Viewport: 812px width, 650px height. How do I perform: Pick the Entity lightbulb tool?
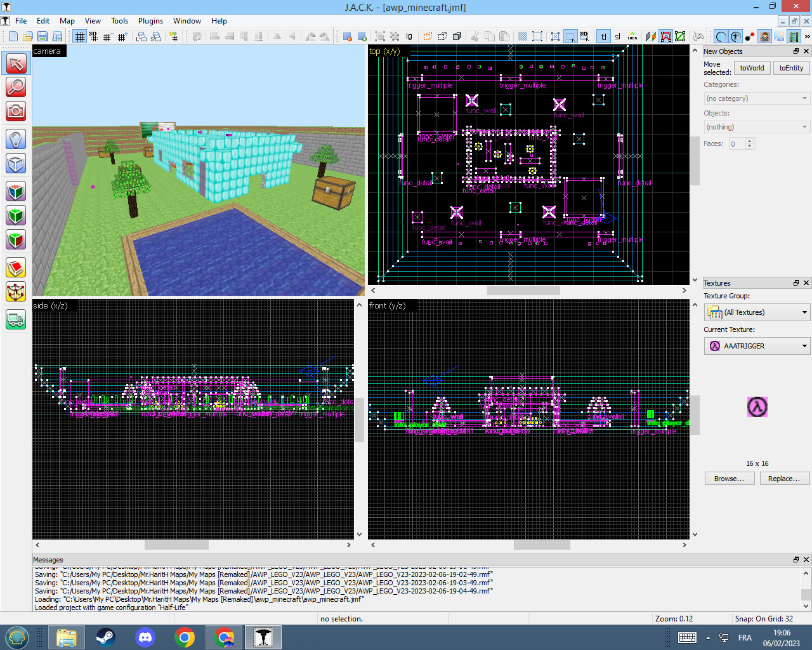pyautogui.click(x=16, y=139)
